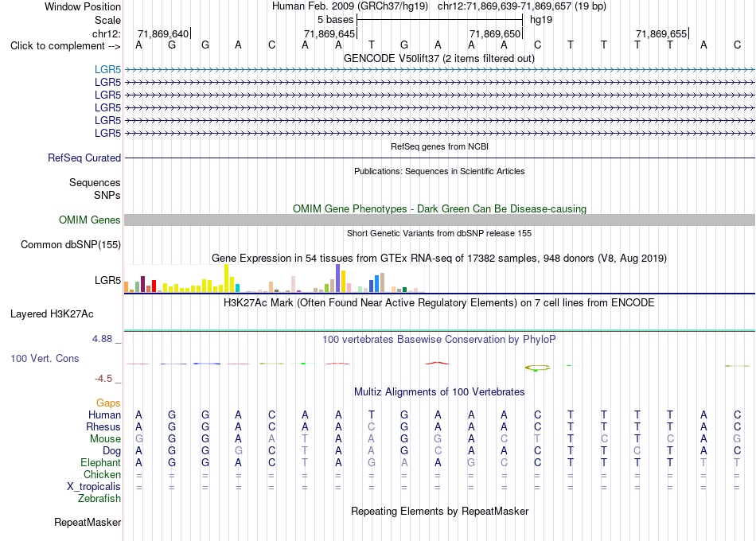Click the yellow-green PhyloP conservation loop mark
The width and height of the screenshot is (756, 541).
tap(538, 368)
